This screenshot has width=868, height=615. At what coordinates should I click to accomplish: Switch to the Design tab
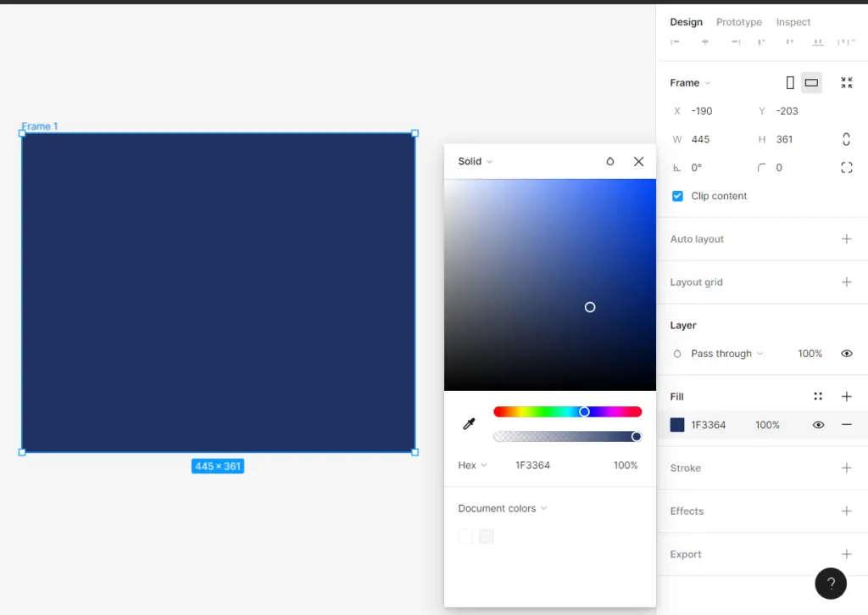[x=686, y=22]
